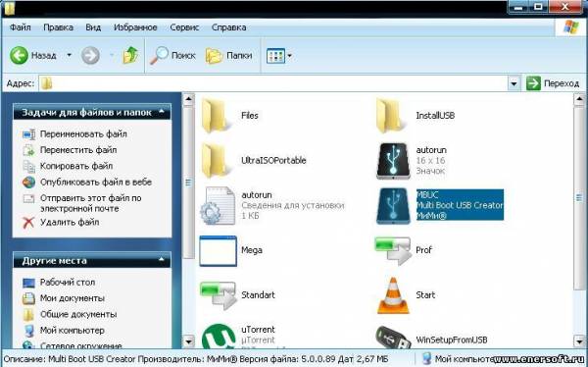Click the red X delete file icon
The width and height of the screenshot is (588, 367).
pos(28,223)
